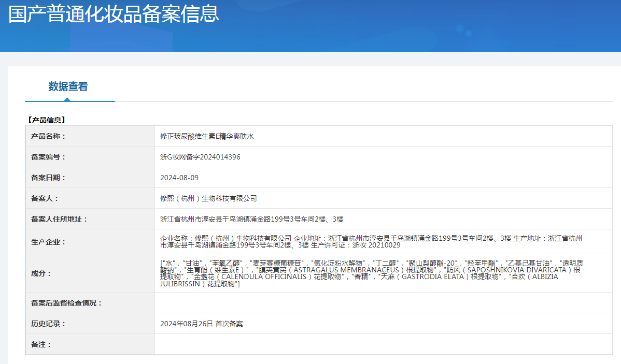The height and width of the screenshot is (364, 621).
Task: Select the registrant 修熙（杭州）生物科技有限公司 value
Action: coord(208,198)
